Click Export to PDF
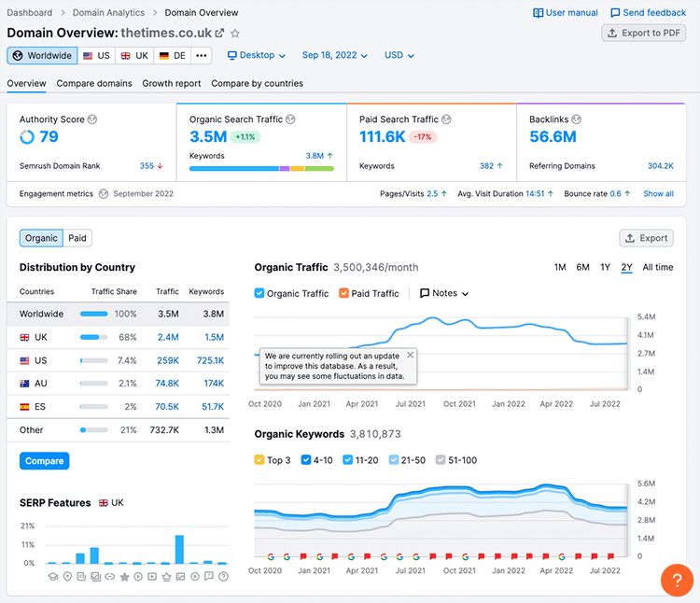The width and height of the screenshot is (700, 603). (x=644, y=33)
